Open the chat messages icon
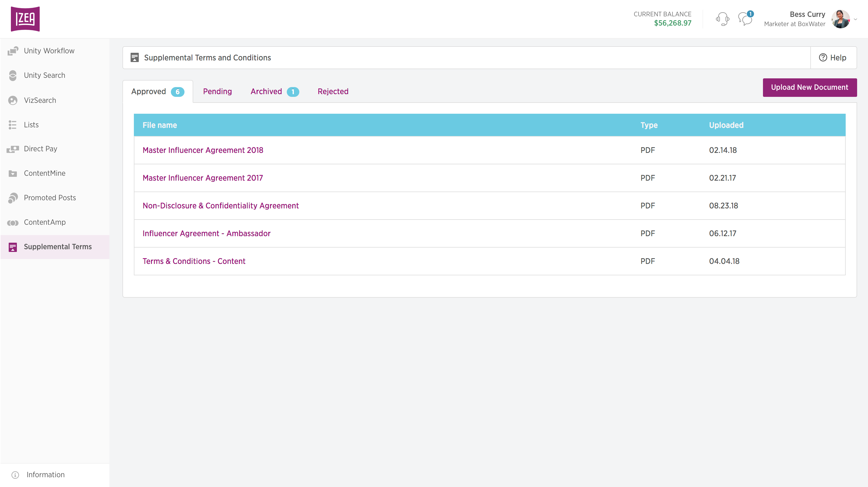Screen dimensions: 868x487 click(745, 19)
